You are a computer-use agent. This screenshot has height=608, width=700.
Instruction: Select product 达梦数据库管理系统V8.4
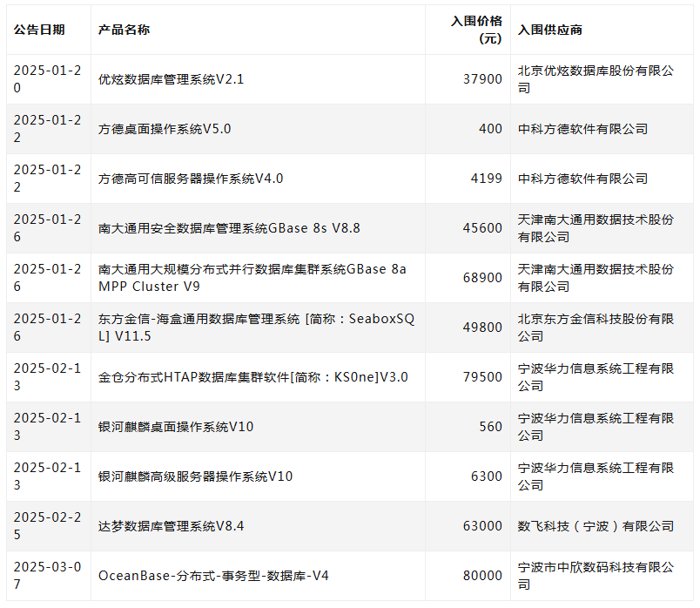tap(171, 526)
